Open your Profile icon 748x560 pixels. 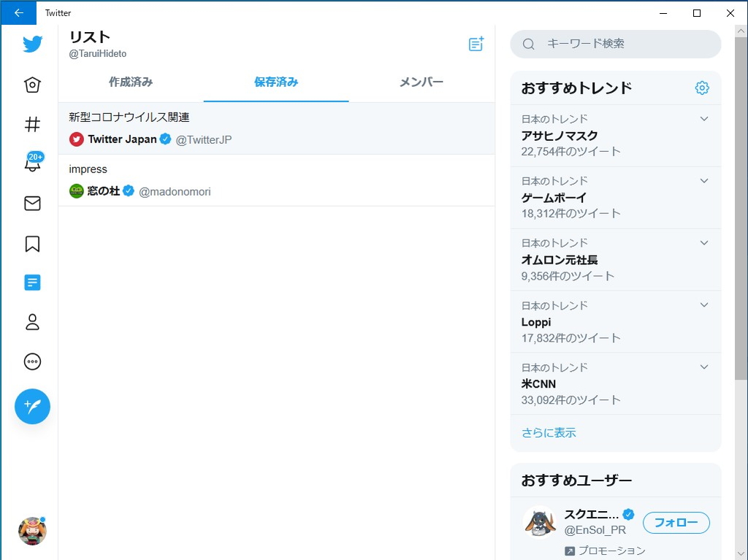click(32, 322)
